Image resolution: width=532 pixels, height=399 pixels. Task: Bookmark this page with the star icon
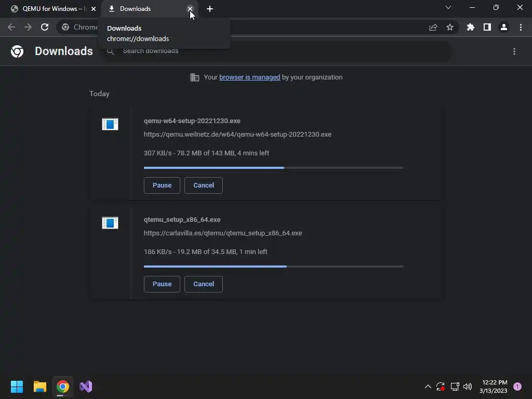tap(450, 27)
